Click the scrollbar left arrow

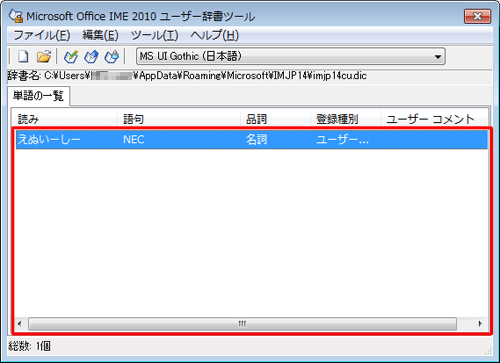[20, 324]
